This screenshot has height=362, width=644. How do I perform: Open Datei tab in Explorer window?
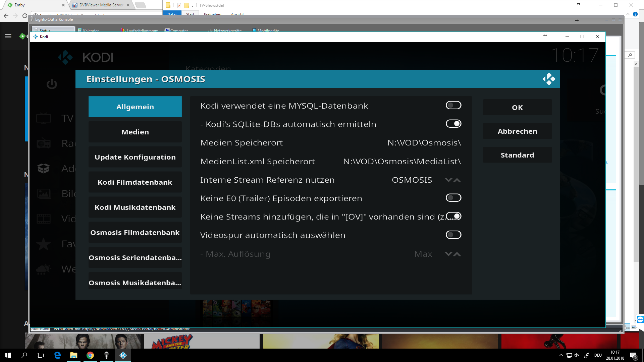[x=172, y=14]
